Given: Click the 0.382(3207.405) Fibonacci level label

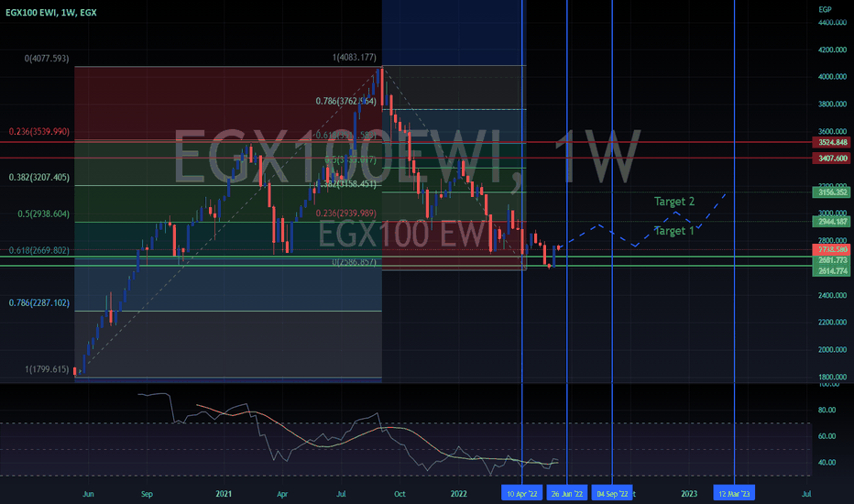Looking at the screenshot, I should pyautogui.click(x=39, y=178).
